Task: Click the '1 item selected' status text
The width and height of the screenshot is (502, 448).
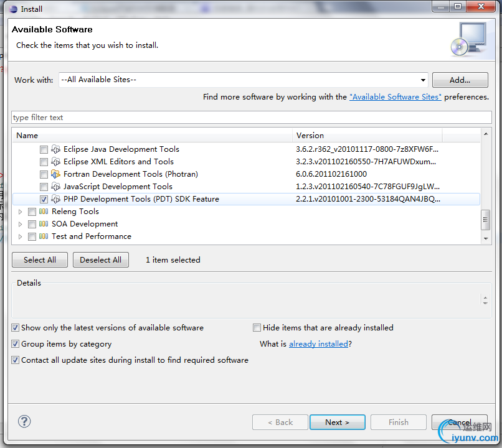Action: pos(173,260)
